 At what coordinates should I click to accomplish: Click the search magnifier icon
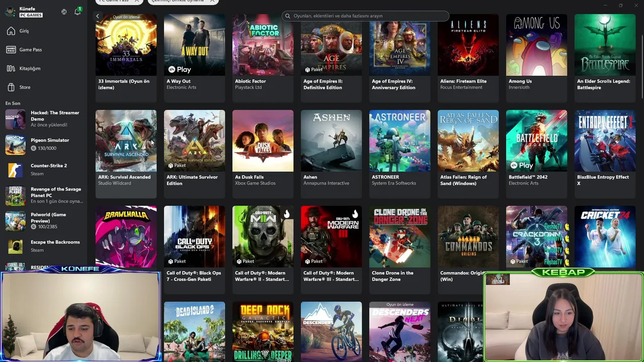pyautogui.click(x=288, y=16)
